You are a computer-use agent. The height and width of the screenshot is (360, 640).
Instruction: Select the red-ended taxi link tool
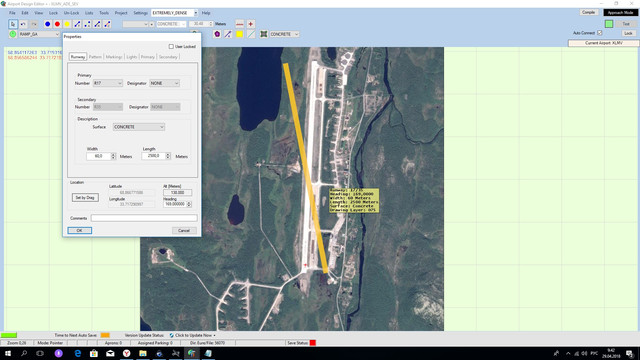point(107,24)
